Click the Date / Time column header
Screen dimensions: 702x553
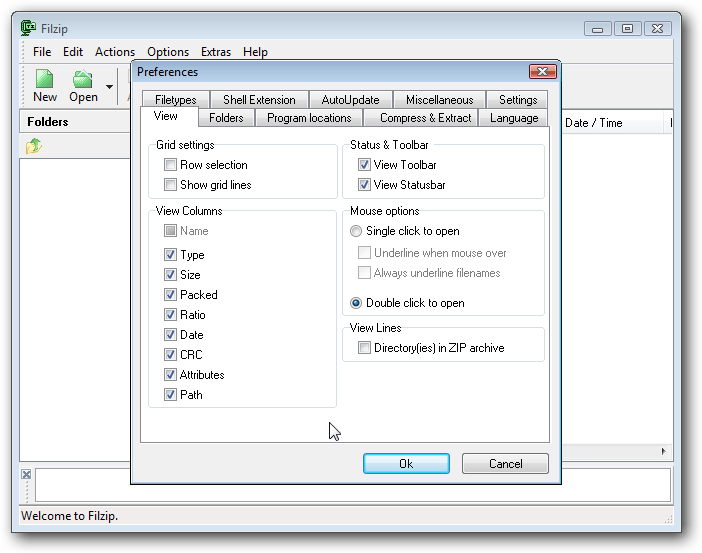tap(612, 123)
